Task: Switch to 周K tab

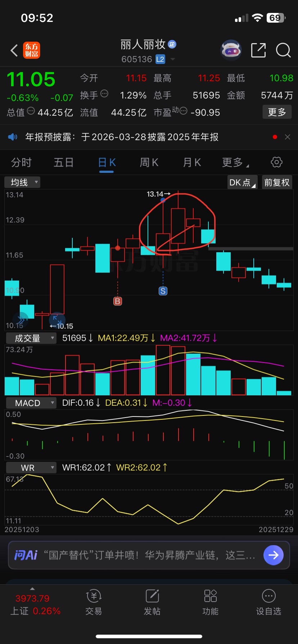Action: pyautogui.click(x=149, y=162)
